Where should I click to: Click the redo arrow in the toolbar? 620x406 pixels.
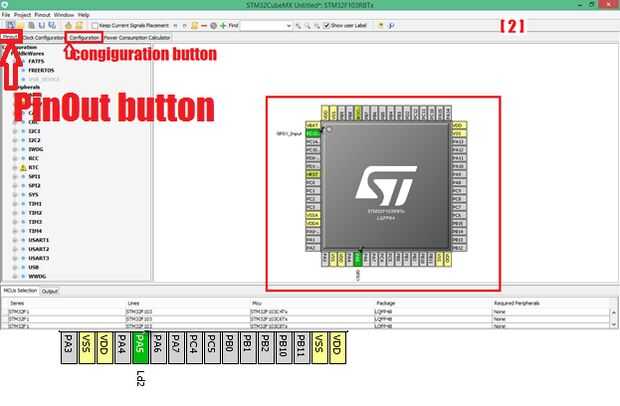pos(184,25)
